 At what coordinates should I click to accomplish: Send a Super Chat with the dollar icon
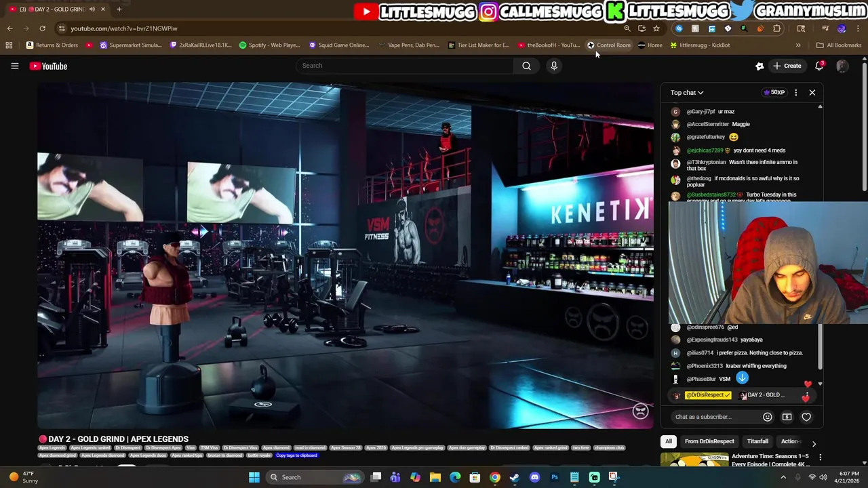[x=787, y=417]
